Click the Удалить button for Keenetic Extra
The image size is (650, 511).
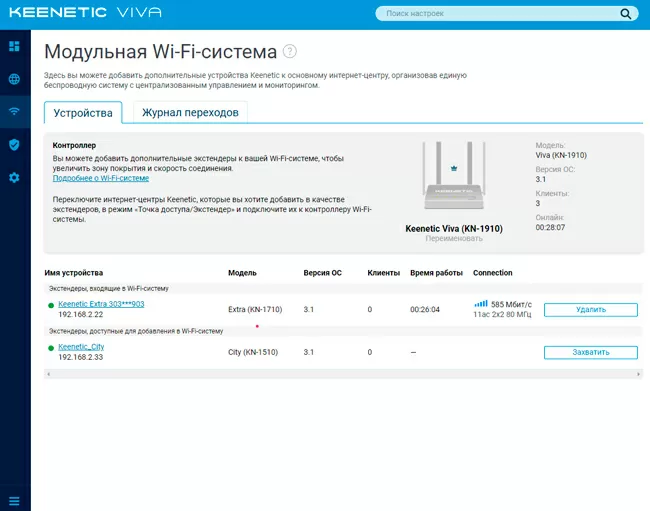(x=590, y=310)
